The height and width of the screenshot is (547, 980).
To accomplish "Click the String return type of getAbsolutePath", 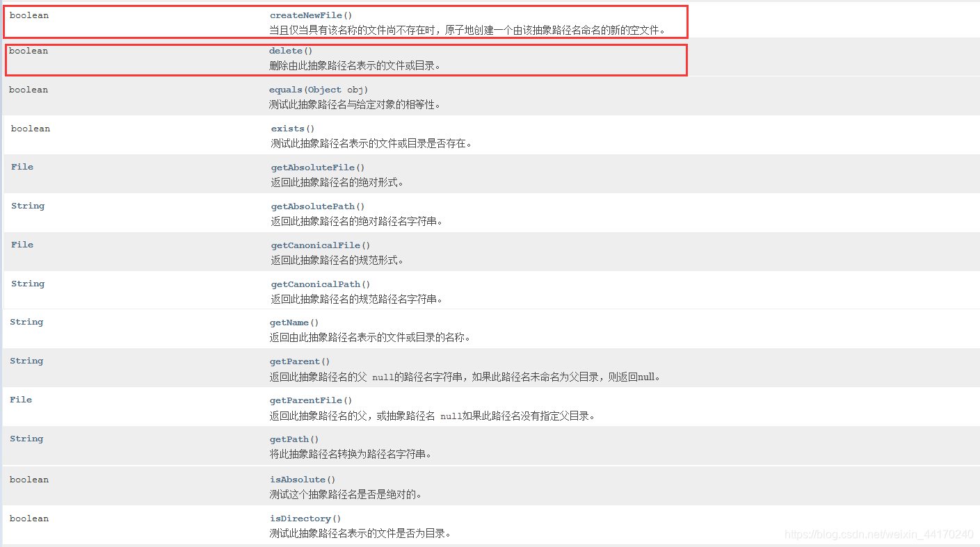I will [28, 206].
